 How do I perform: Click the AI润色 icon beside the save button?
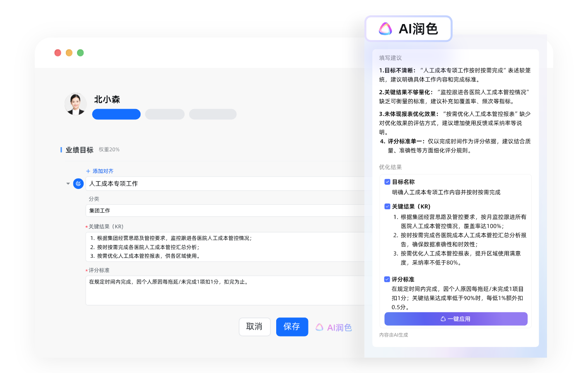click(x=319, y=327)
